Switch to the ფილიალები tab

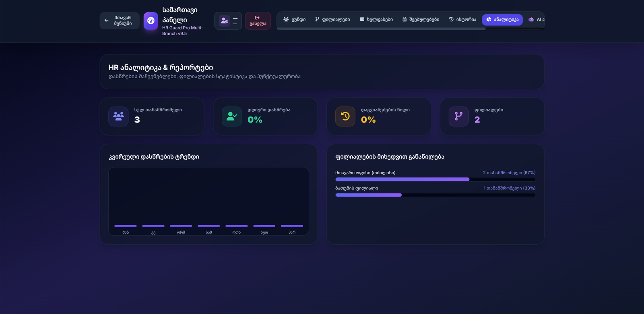tap(332, 19)
